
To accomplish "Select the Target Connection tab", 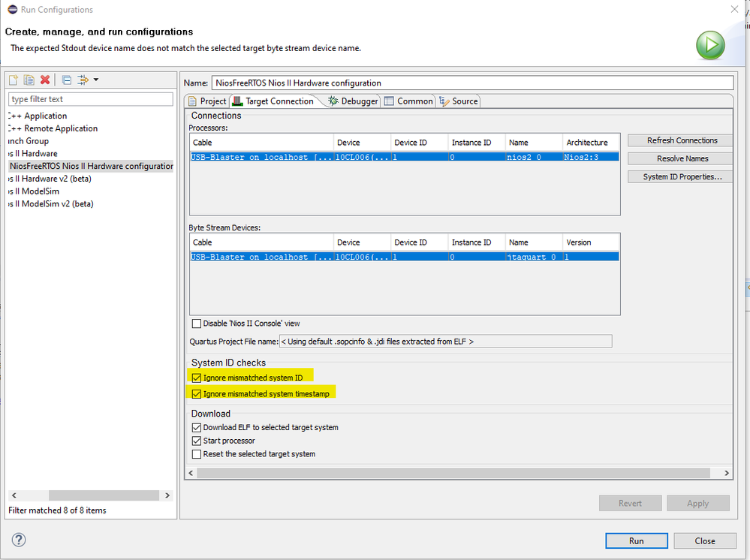I will [x=273, y=101].
